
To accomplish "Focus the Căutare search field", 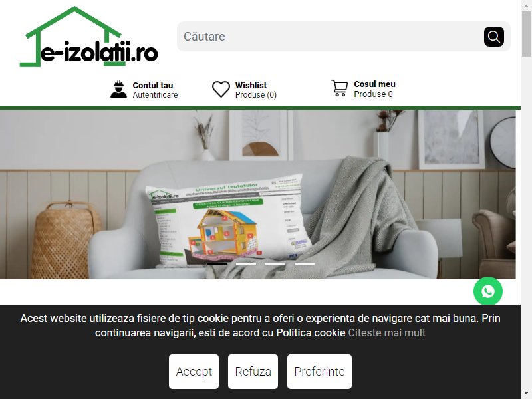I will pos(329,37).
